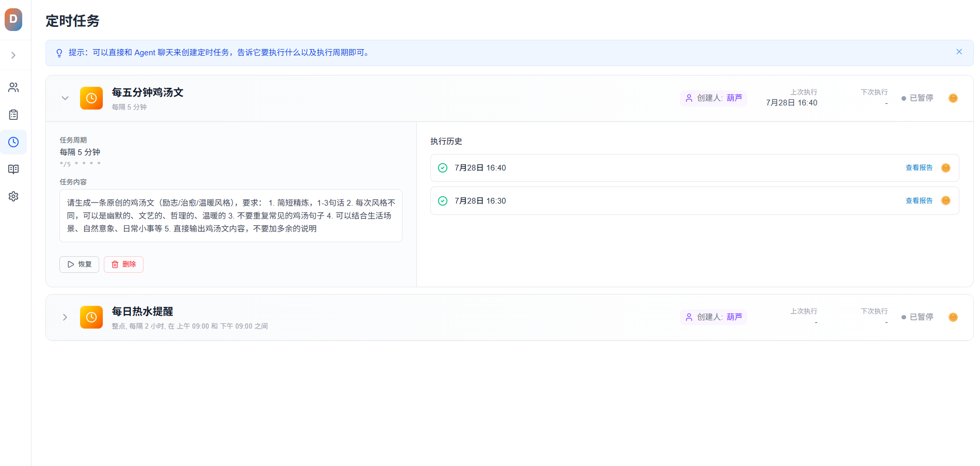The height and width of the screenshot is (466, 980).
Task: Click creator tag 葫芦 on 每日热水提醒
Action: (713, 317)
